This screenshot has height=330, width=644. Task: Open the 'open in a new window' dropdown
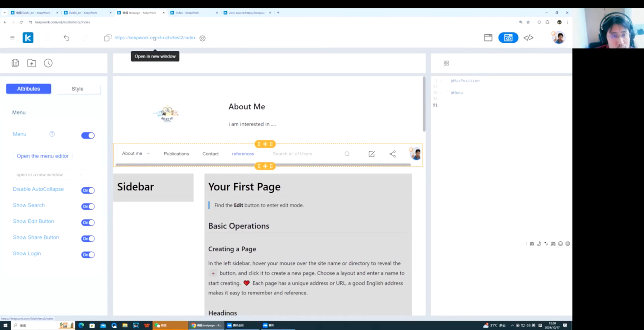[49, 175]
